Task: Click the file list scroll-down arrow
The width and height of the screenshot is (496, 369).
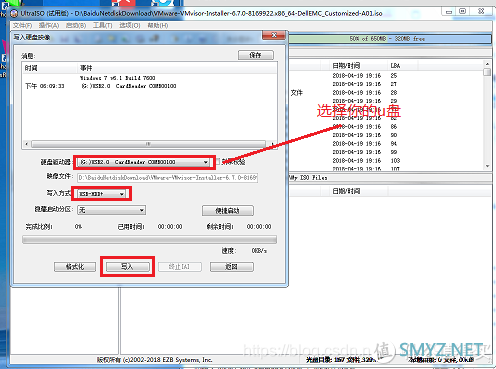Action: (487, 166)
